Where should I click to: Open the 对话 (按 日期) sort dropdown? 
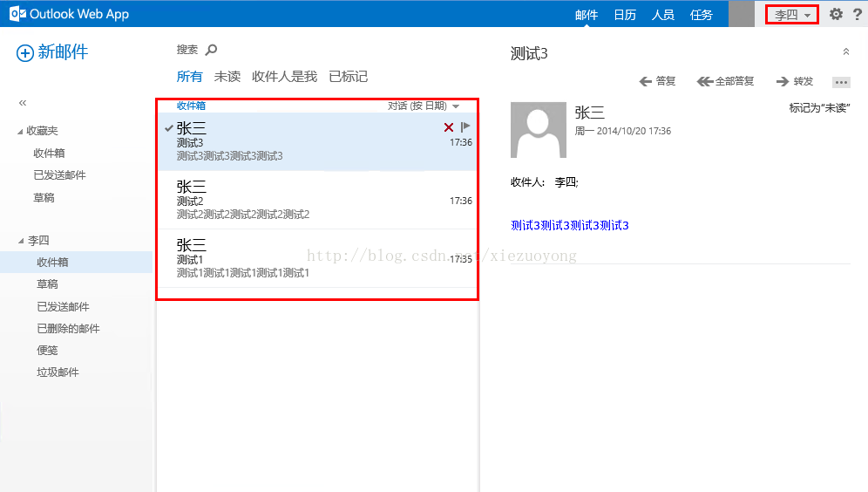click(x=424, y=106)
